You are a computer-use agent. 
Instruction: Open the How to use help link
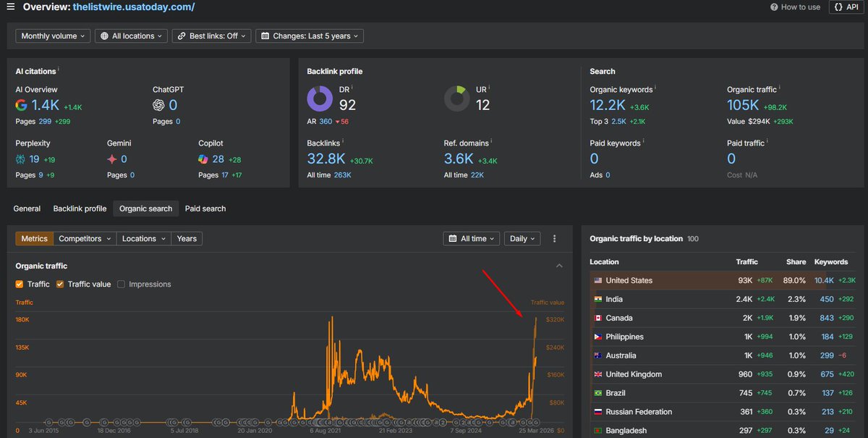click(795, 7)
